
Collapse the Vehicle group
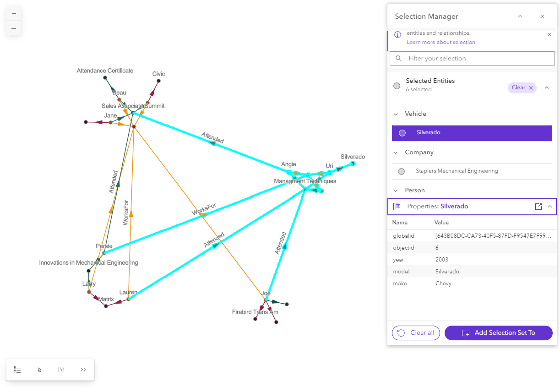coord(396,114)
